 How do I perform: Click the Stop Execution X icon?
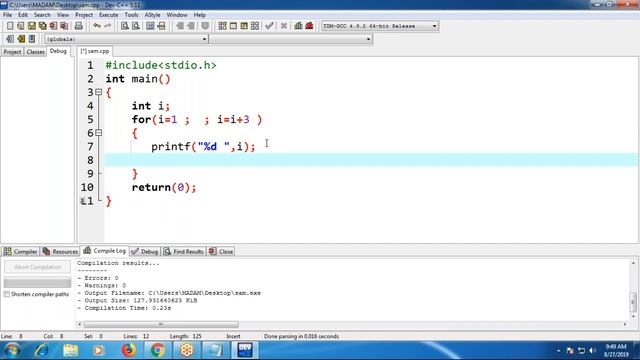pyautogui.click(x=284, y=26)
